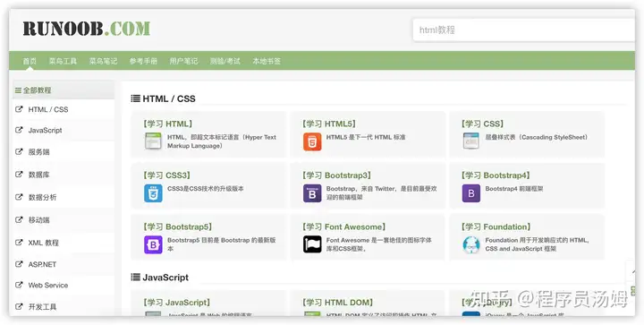The width and height of the screenshot is (644, 325).
Task: Click list icon next to JavaScript heading
Action: (x=136, y=277)
